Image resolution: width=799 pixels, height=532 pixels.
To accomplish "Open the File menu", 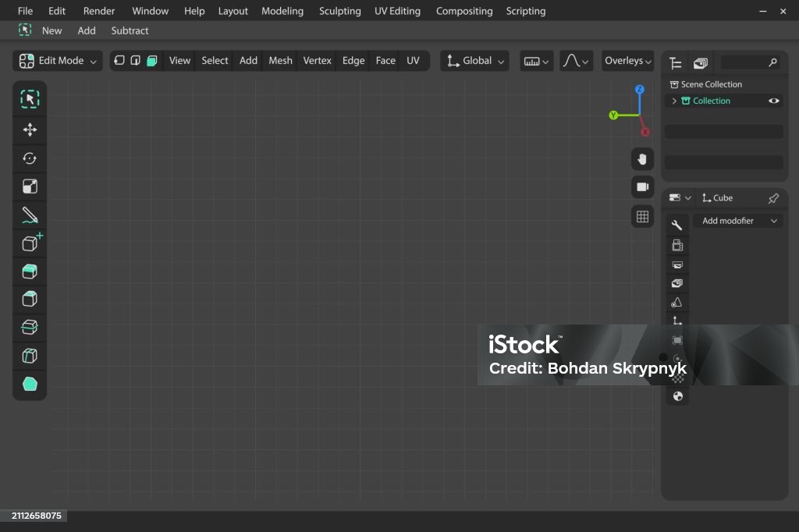I will (x=25, y=11).
